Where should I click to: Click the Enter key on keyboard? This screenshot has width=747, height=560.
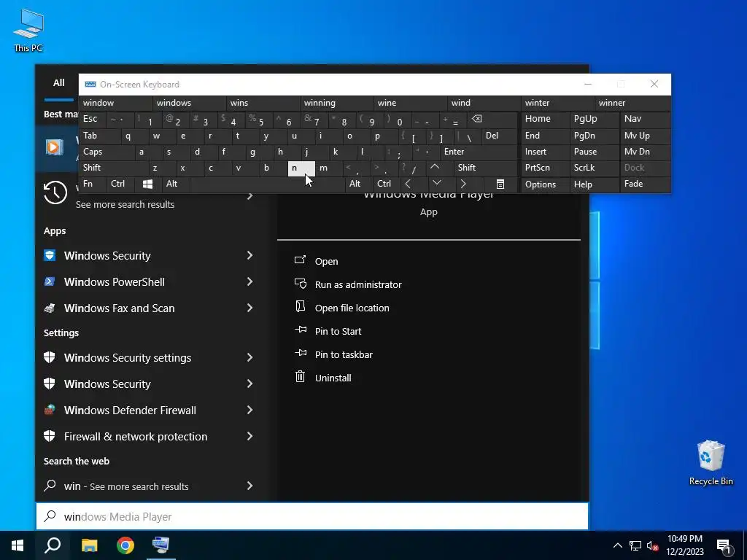[x=479, y=152]
